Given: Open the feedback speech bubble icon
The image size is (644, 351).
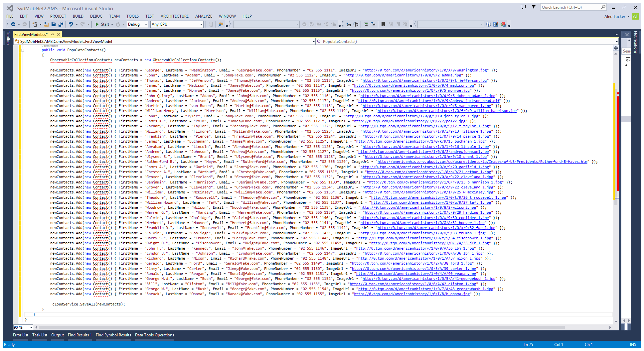Looking at the screenshot, I should pyautogui.click(x=523, y=7).
